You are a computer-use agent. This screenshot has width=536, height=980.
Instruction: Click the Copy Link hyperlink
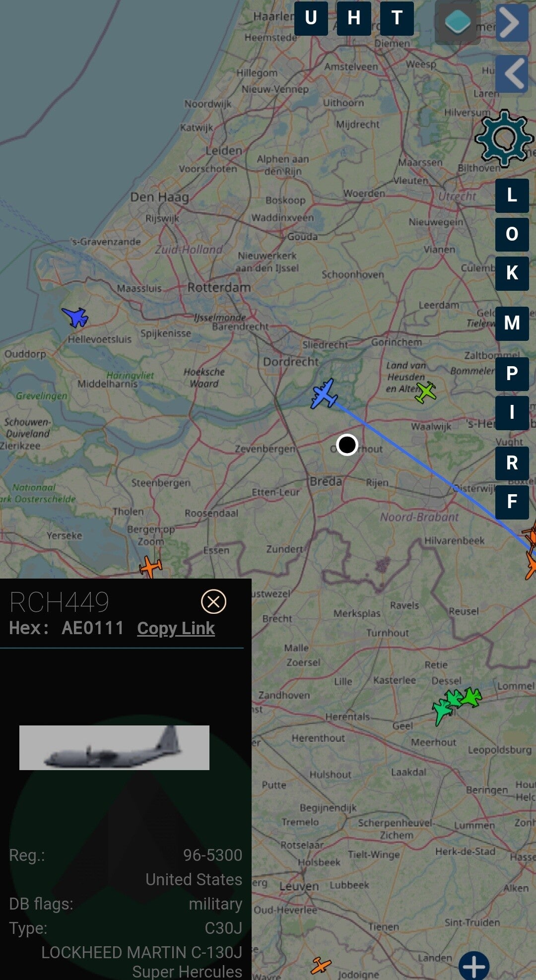pos(176,628)
